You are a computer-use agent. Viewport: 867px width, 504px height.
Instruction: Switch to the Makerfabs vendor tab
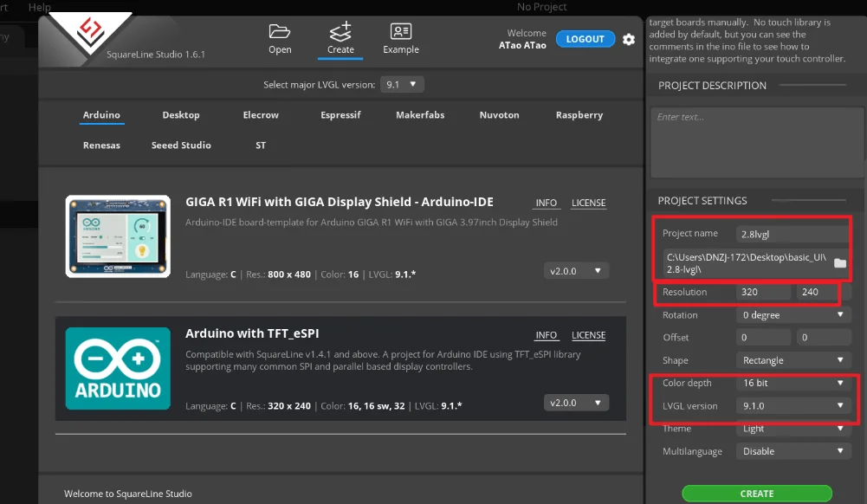[x=420, y=115]
